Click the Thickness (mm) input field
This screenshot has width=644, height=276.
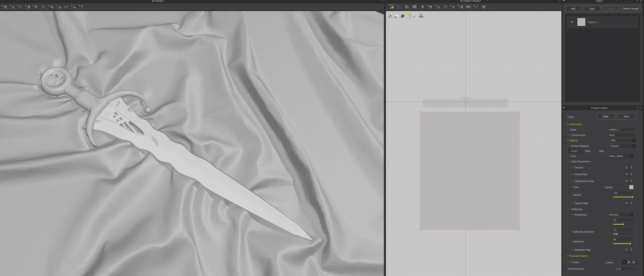click(x=625, y=269)
